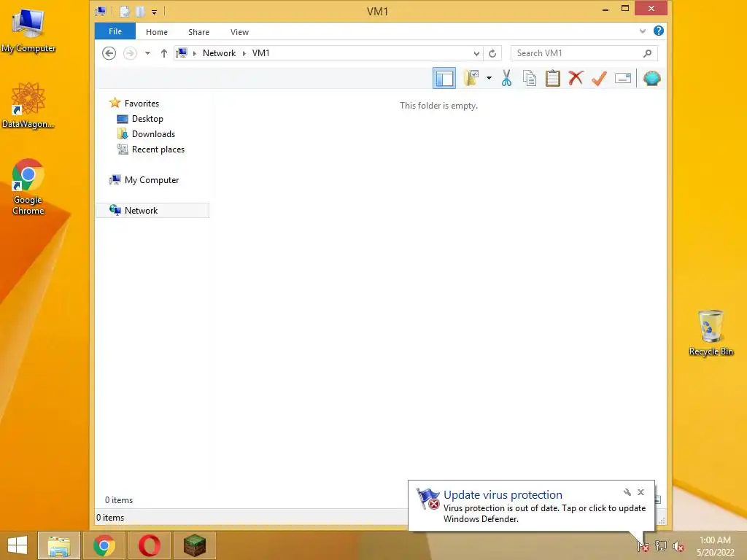Switch to the Share ribbon tab

198,32
